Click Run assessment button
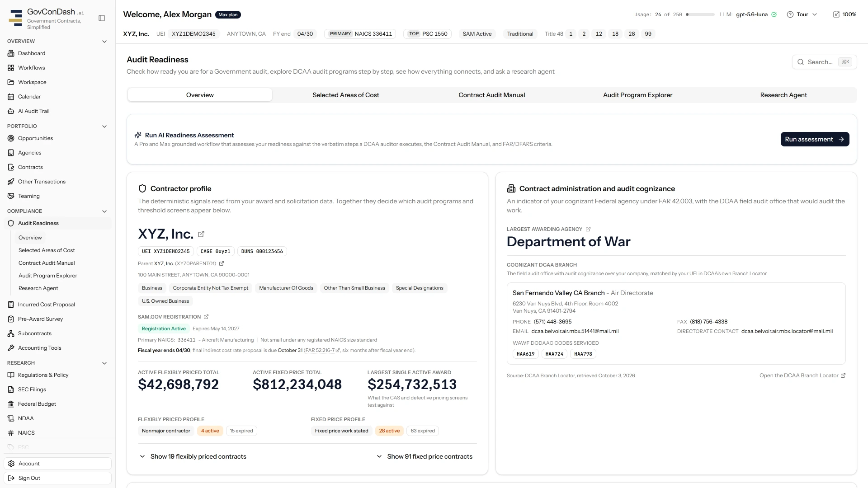 [x=815, y=139]
